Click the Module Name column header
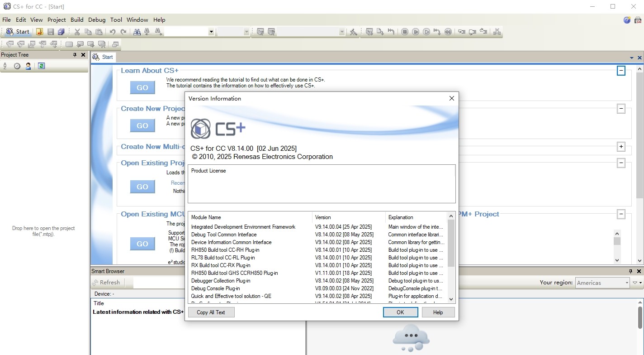Screen dimensions: 644x355 (206, 217)
